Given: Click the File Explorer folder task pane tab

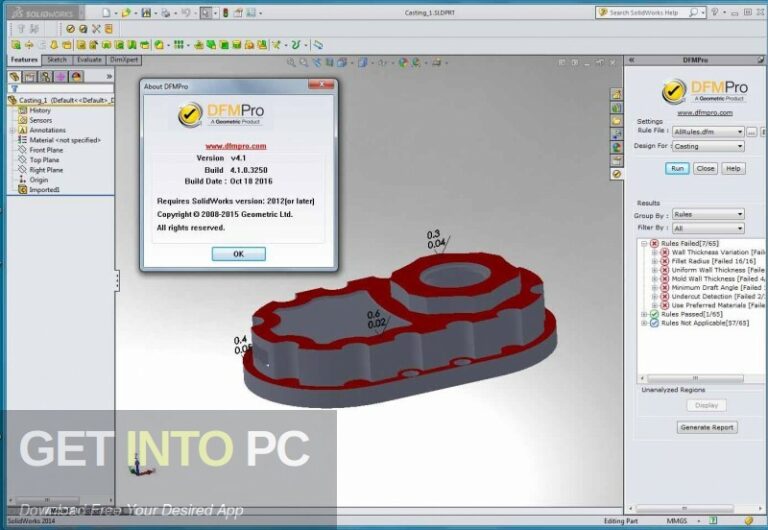Looking at the screenshot, I should pyautogui.click(x=617, y=120).
